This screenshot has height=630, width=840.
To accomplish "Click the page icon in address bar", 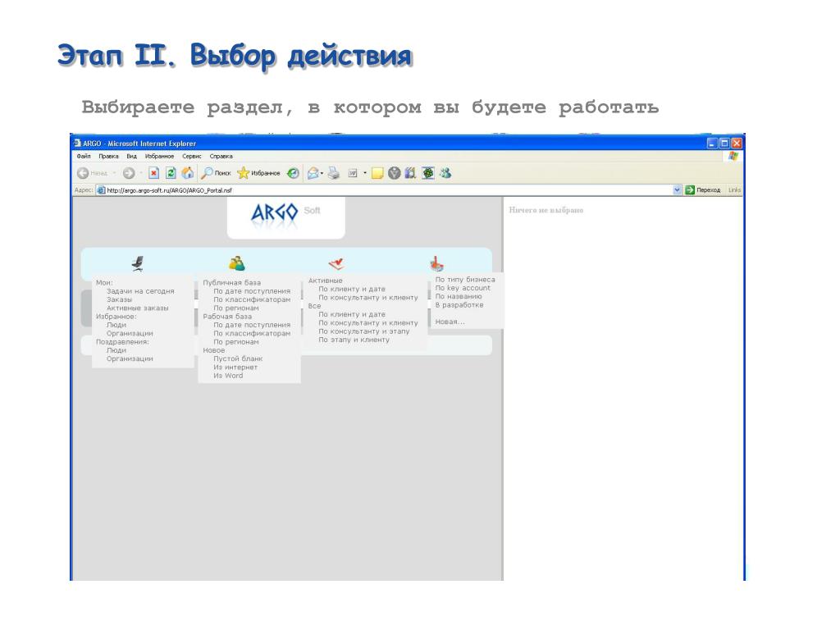I will (x=101, y=190).
